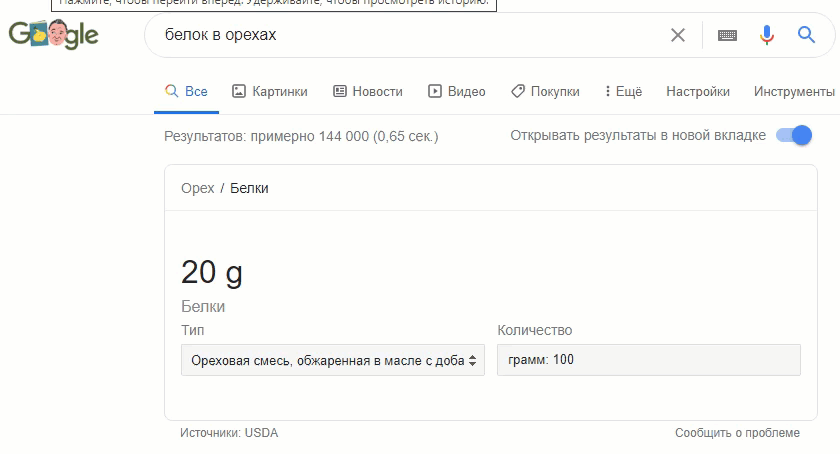The image size is (840, 454).
Task: Click Сообщить о проблеме link
Action: coord(737,433)
